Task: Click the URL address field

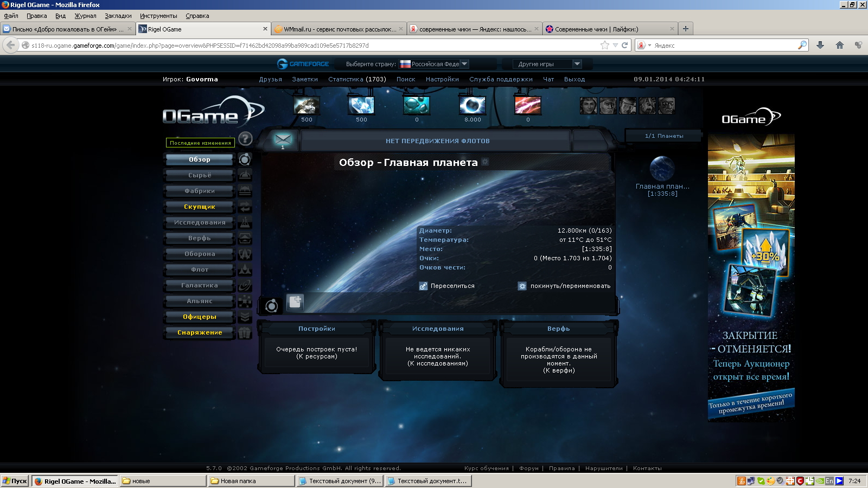Action: 314,45
